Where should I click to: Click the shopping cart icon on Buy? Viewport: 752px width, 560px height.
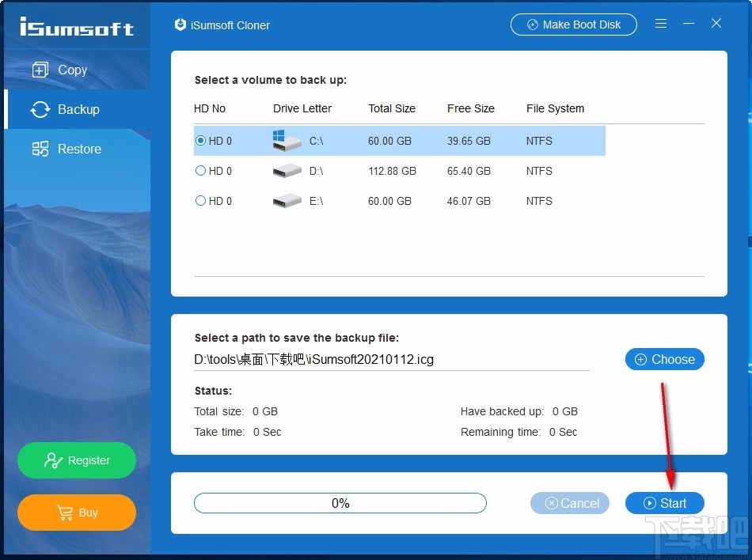(x=65, y=513)
